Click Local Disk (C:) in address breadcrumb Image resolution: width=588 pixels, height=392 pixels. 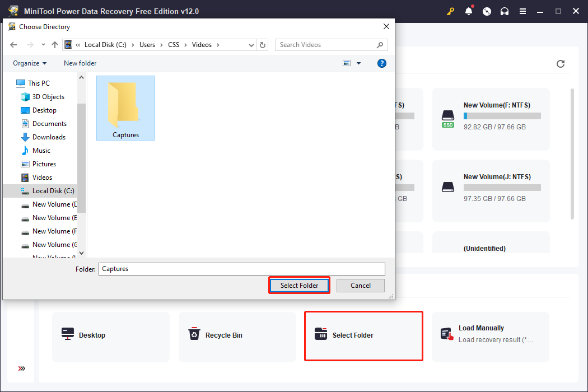[x=105, y=45]
